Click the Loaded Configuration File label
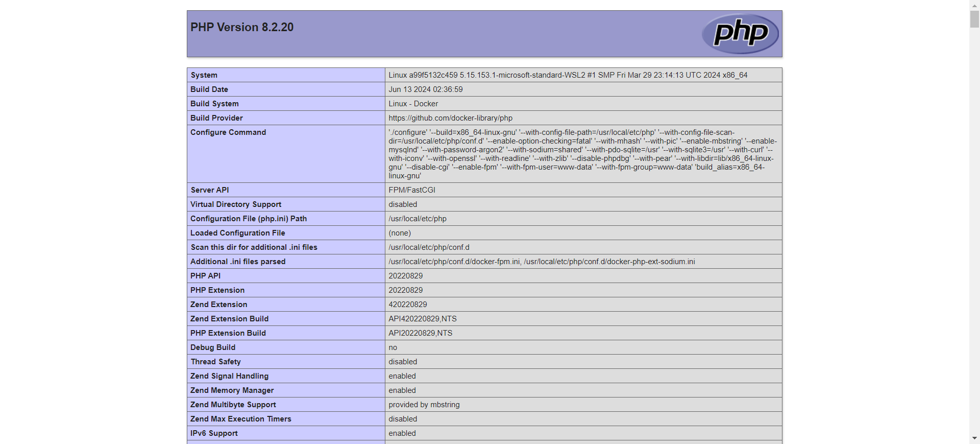This screenshot has width=980, height=444. click(238, 233)
